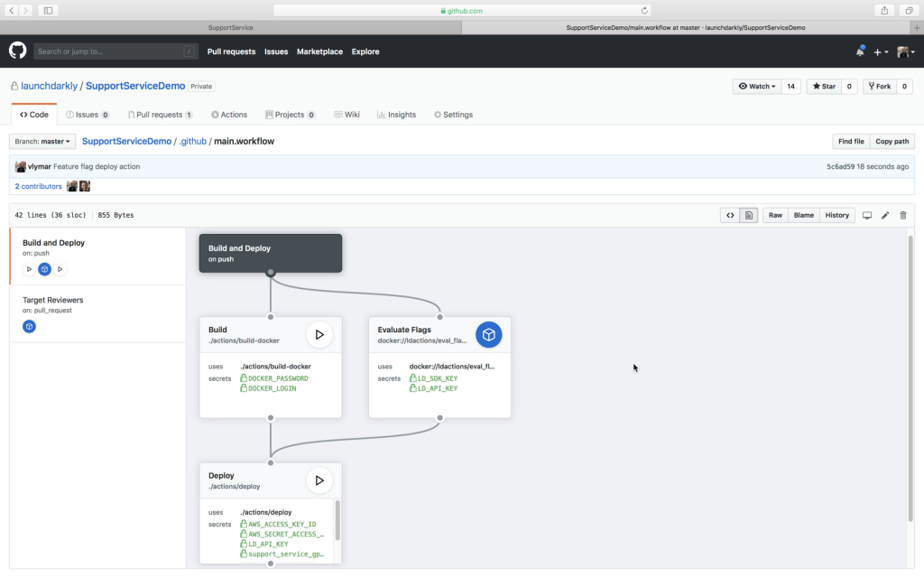
Task: Select the Evaluate Flags Docker icon
Action: tap(488, 334)
